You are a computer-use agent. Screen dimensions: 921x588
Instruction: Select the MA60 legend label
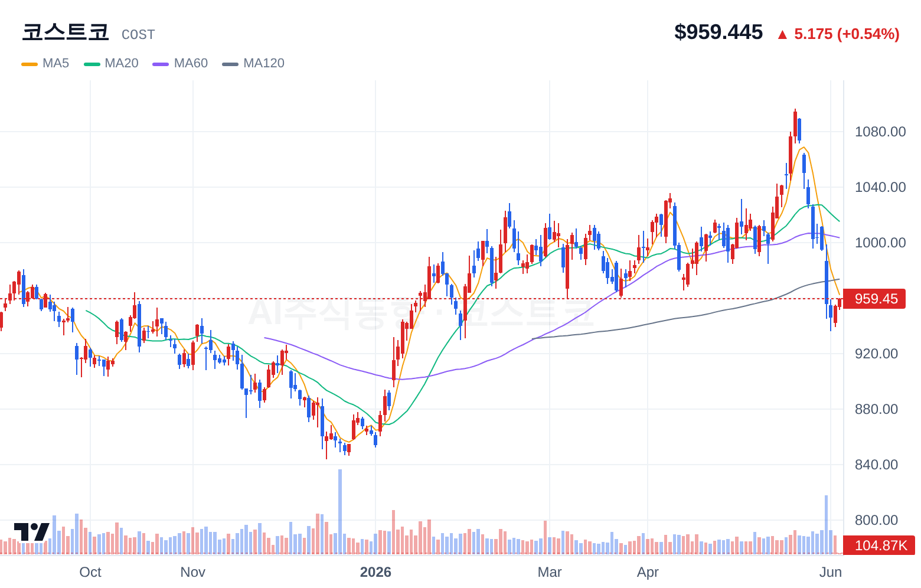tap(191, 63)
